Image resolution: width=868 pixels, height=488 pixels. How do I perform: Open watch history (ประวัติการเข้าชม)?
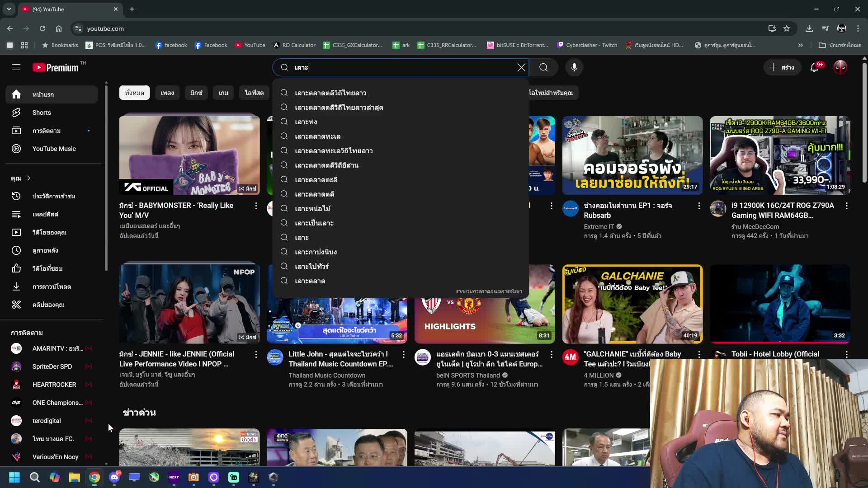point(52,196)
